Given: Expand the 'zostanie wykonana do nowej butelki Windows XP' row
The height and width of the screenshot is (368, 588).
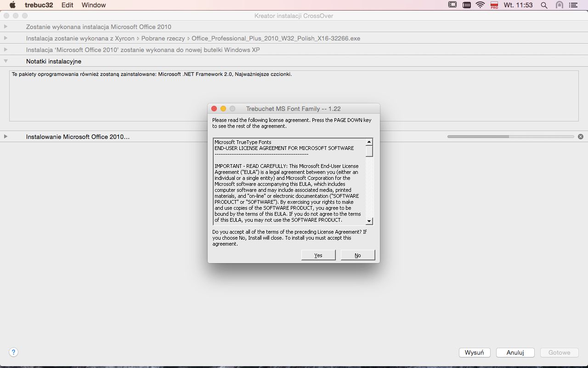Looking at the screenshot, I should [x=6, y=50].
